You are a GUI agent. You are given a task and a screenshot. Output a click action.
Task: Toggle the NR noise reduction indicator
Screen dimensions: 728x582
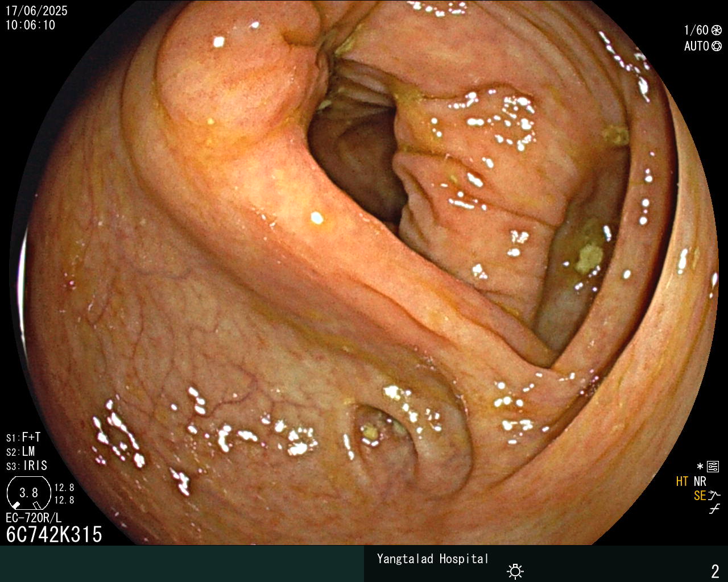[x=700, y=481]
